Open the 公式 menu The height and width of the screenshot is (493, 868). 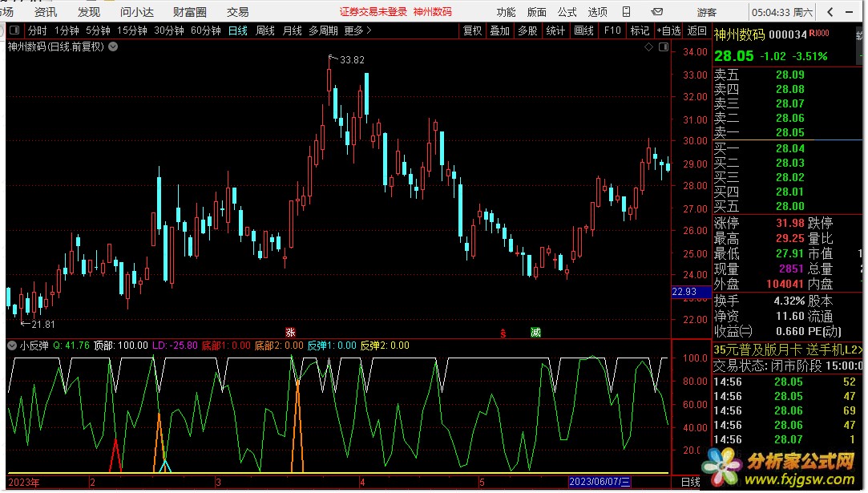[x=567, y=12]
